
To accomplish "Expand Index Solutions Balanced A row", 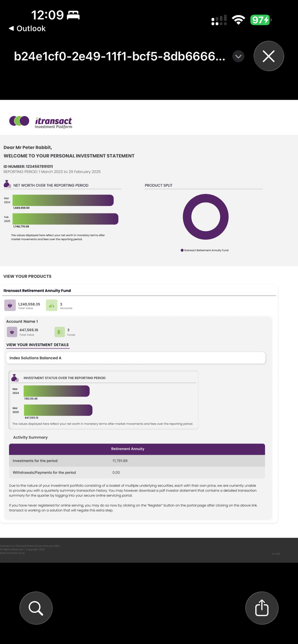I will tap(136, 358).
